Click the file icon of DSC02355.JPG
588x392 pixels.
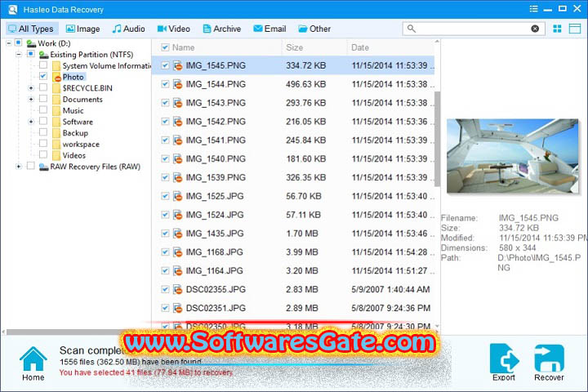pyautogui.click(x=178, y=290)
